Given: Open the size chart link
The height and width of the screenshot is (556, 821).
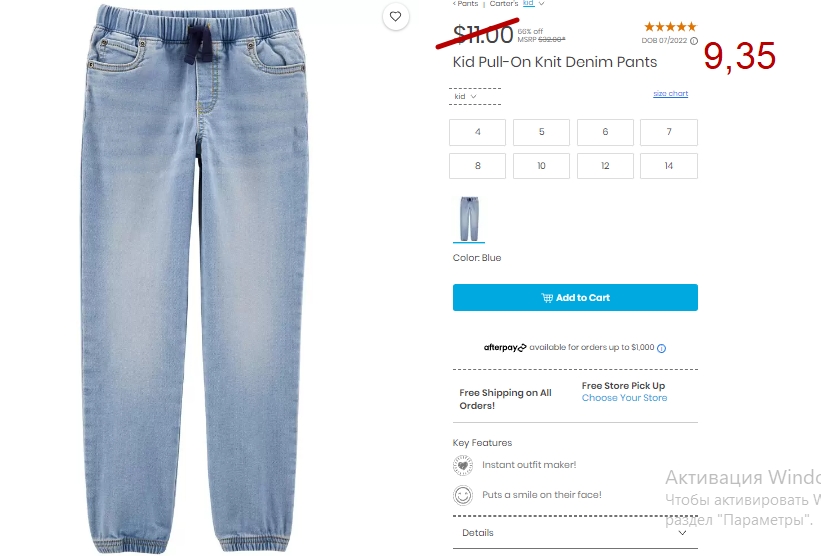Looking at the screenshot, I should coord(670,94).
